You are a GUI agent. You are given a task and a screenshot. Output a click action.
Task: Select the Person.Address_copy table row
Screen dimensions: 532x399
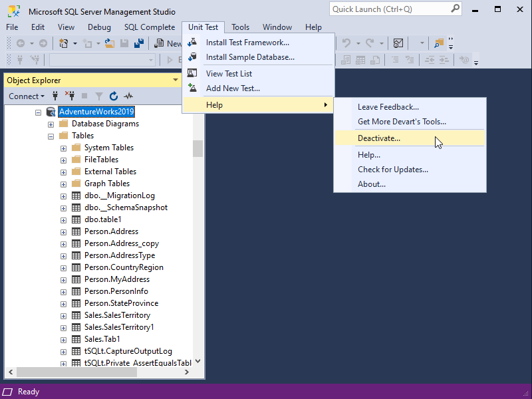tap(122, 243)
